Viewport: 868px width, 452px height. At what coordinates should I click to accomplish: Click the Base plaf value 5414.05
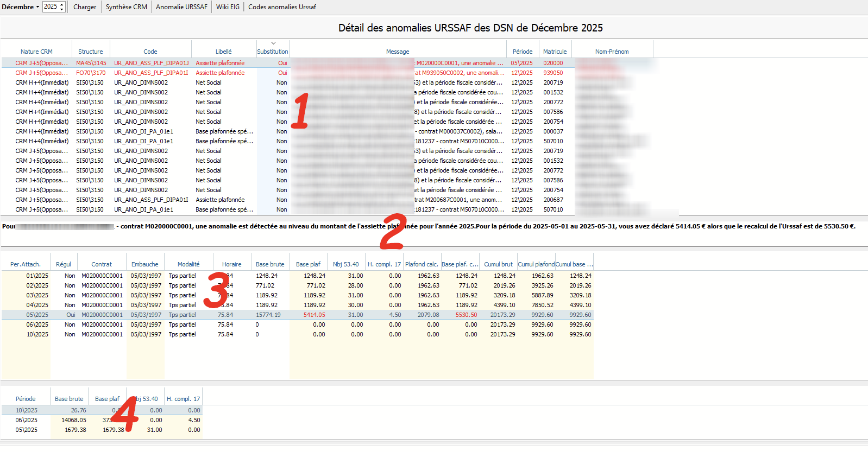[x=314, y=315]
